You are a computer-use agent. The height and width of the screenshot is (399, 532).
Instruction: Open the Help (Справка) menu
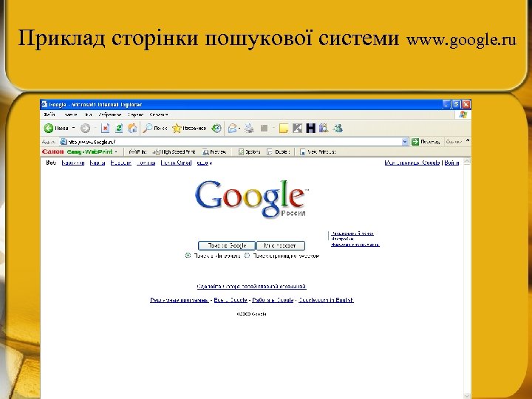click(x=159, y=115)
